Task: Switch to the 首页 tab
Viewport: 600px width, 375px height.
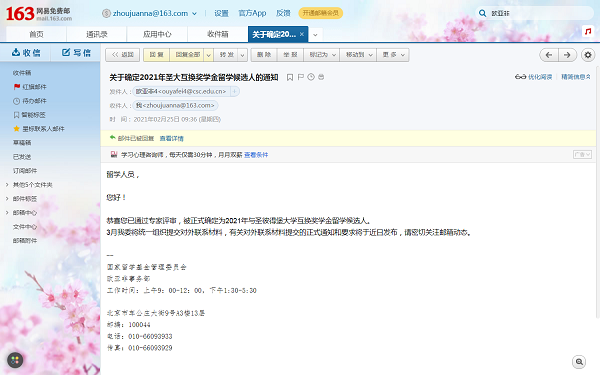Action: 36,34
